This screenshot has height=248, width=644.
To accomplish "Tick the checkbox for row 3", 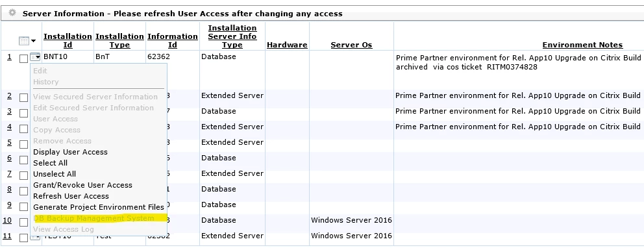I will point(24,113).
